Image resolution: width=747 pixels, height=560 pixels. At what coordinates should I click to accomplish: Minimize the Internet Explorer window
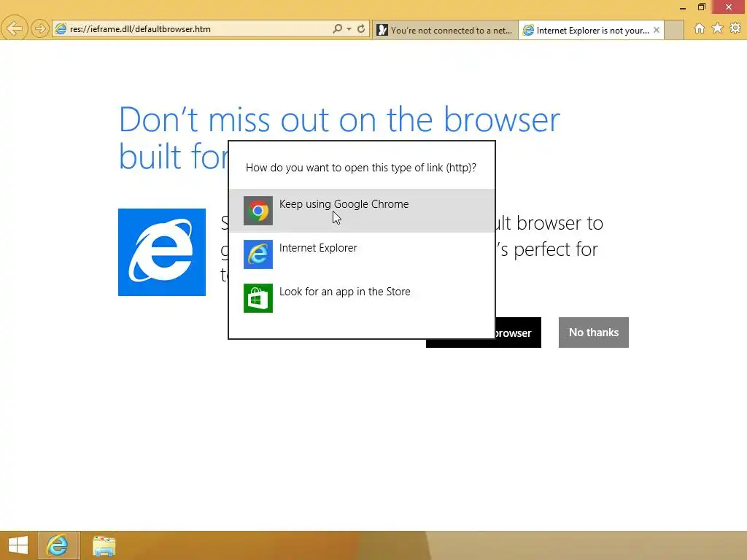pyautogui.click(x=683, y=7)
